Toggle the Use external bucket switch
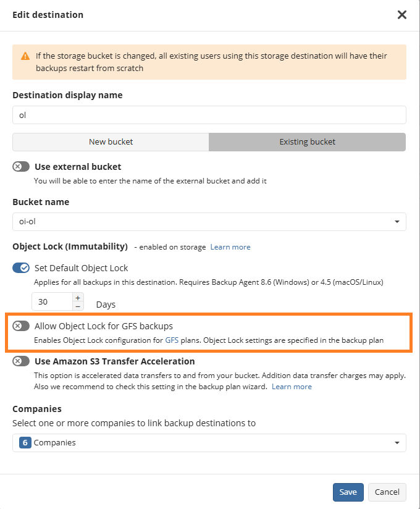420x509 pixels. 21,167
